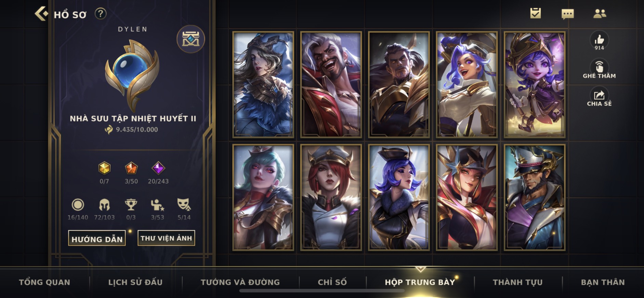Select the yellow gem 0/7 icon

(104, 168)
